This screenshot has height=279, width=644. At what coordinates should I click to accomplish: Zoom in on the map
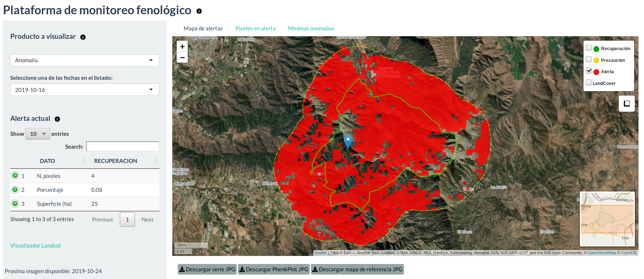pos(182,46)
